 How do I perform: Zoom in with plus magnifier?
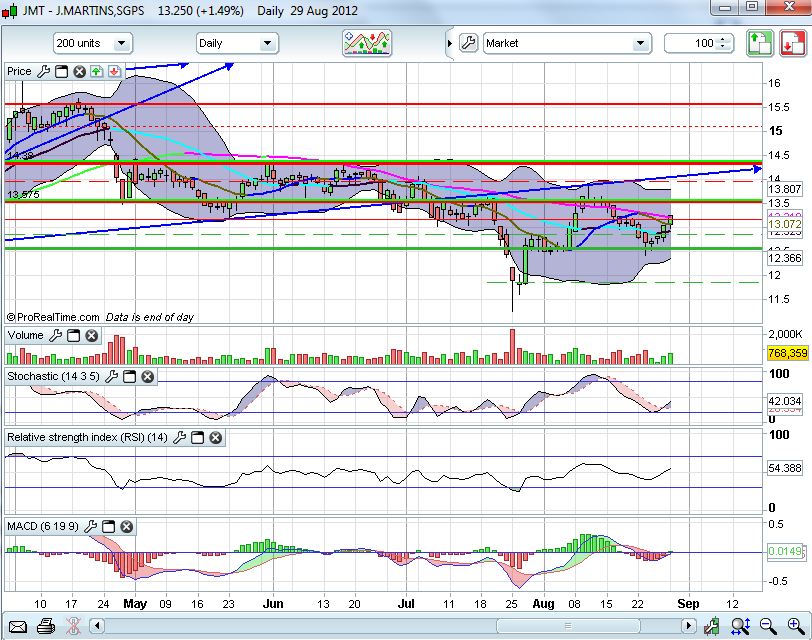pyautogui.click(x=796, y=627)
